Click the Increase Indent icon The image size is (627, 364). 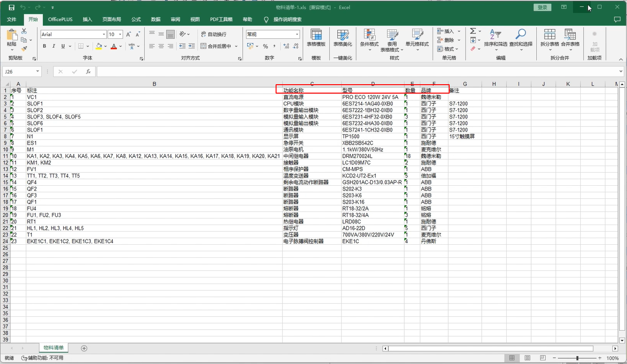(x=191, y=46)
